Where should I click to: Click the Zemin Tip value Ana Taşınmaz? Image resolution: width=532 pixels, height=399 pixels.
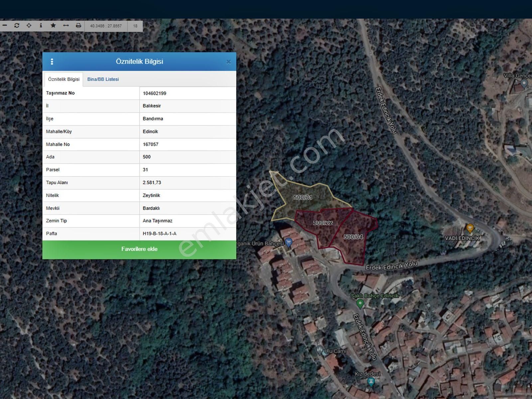tap(158, 221)
